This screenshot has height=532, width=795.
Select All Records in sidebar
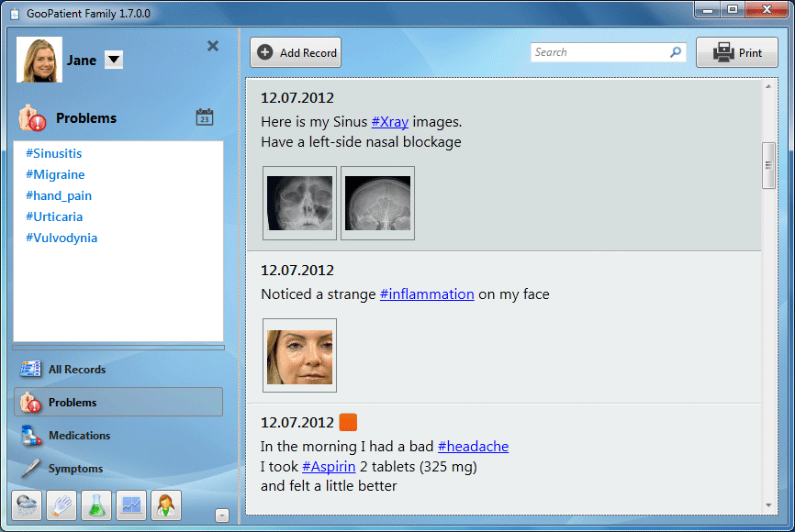point(77,370)
